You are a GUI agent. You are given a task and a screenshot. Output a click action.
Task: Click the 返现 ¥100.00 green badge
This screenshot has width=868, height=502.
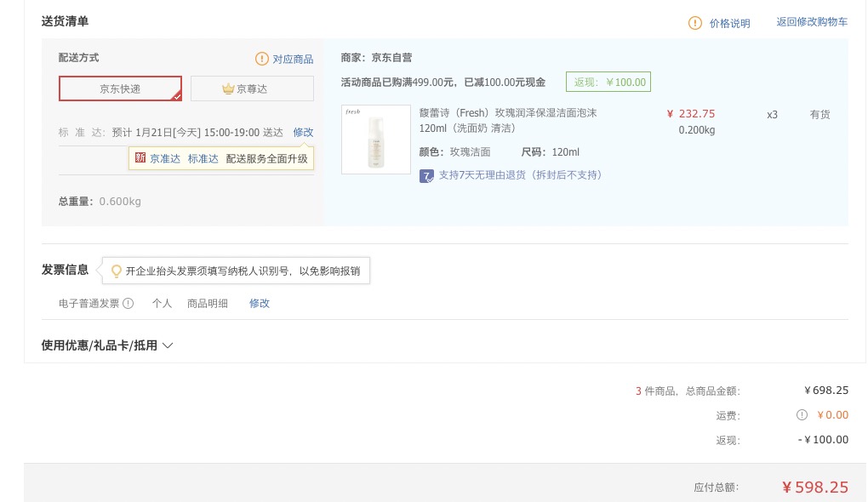point(608,82)
